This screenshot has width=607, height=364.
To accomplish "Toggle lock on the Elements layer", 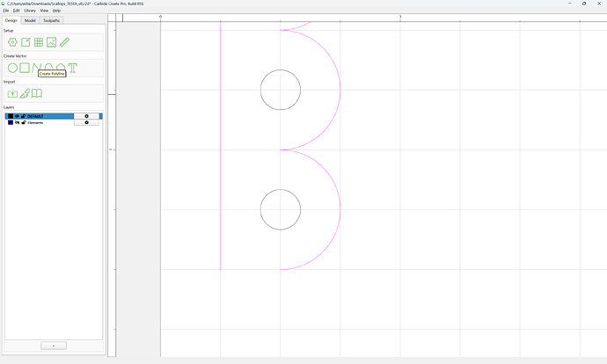I will click(x=23, y=122).
